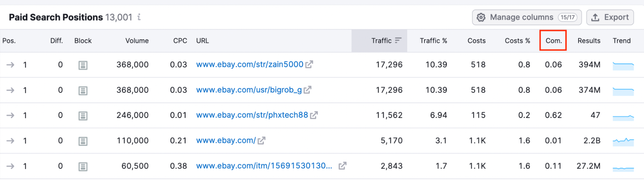Click the info icon next to 13,001
Screen dimensions: 644x180
139,17
